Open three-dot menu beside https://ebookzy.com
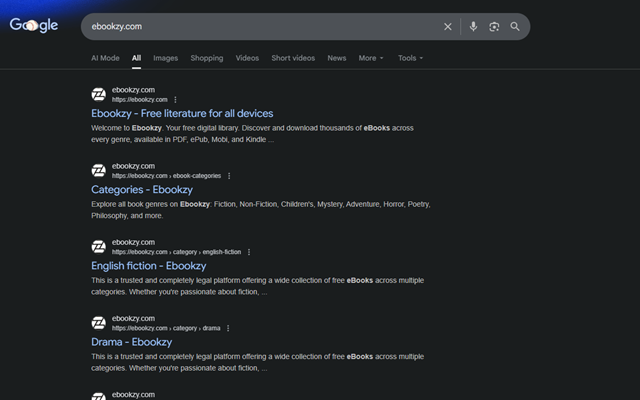Image resolution: width=640 pixels, height=400 pixels. coord(176,100)
